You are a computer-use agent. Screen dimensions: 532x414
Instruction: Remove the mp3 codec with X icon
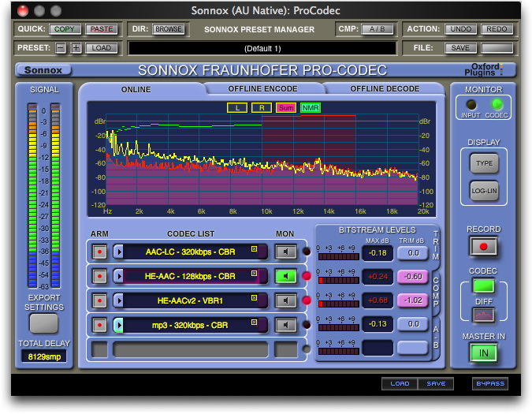click(x=254, y=322)
